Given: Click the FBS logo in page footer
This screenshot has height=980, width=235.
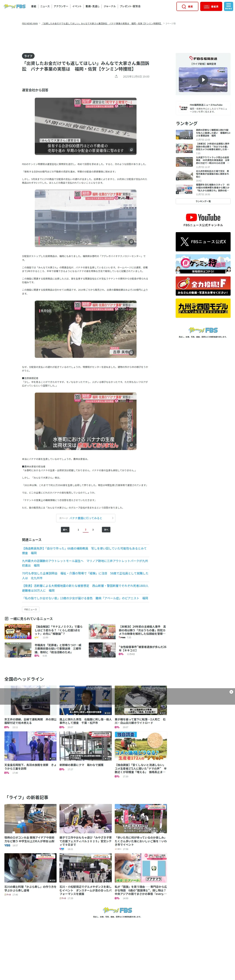Looking at the screenshot, I should click(x=117, y=910).
